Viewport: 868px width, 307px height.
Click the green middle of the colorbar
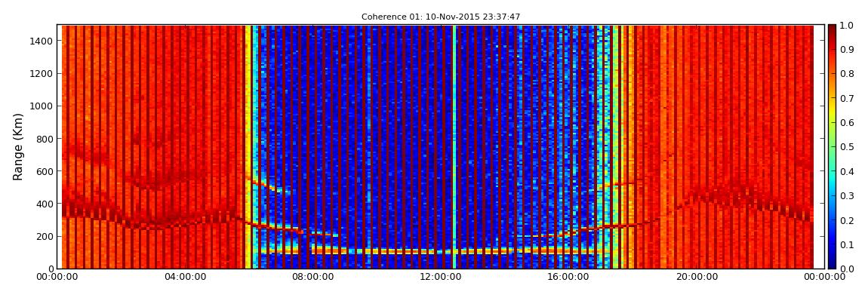pyautogui.click(x=832, y=146)
